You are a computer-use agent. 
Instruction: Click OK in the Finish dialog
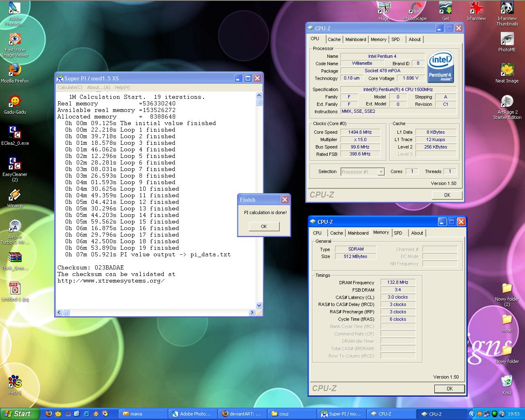[x=264, y=226]
